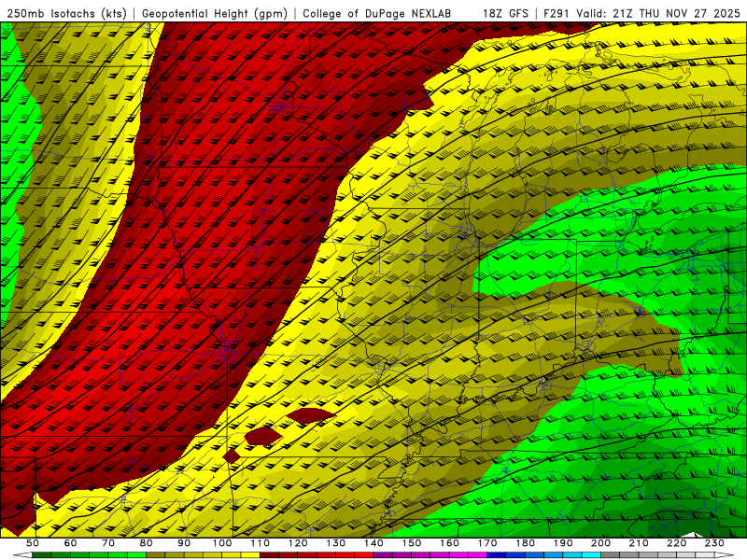
Task: Select the dark green swatch between 50 and 60
Action: (x=42, y=555)
